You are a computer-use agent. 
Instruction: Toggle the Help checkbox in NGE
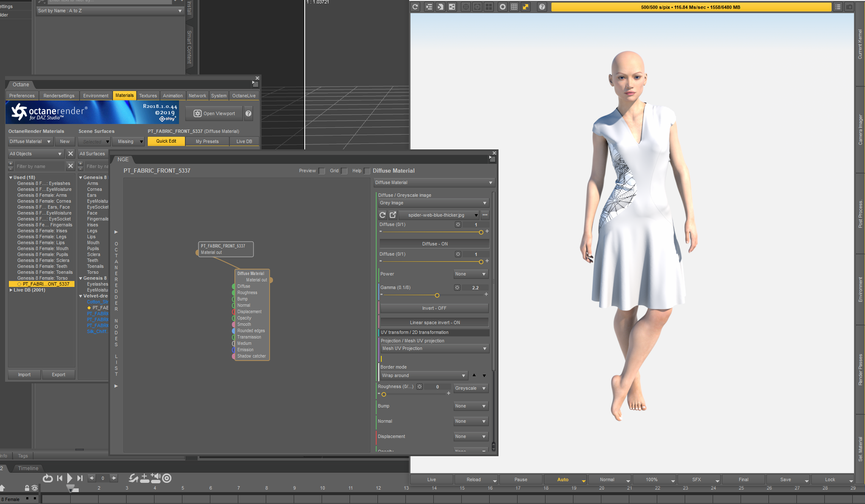(367, 171)
